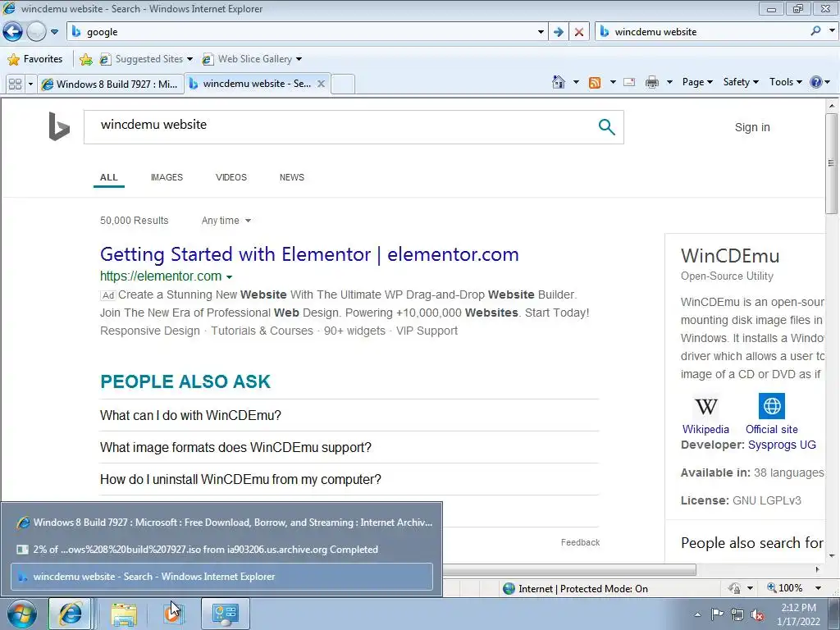
Task: Open the Favorites star button
Action: pyautogui.click(x=35, y=59)
